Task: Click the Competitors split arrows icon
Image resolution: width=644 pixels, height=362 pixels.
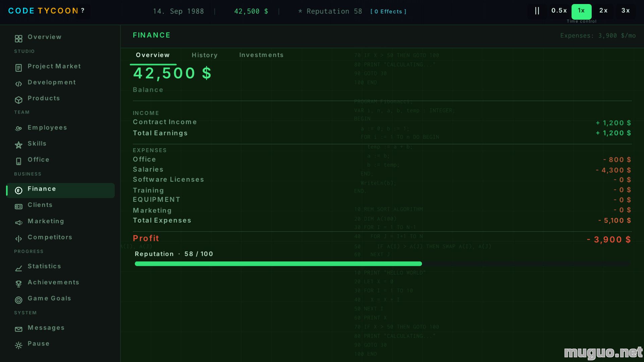Action: (18, 239)
